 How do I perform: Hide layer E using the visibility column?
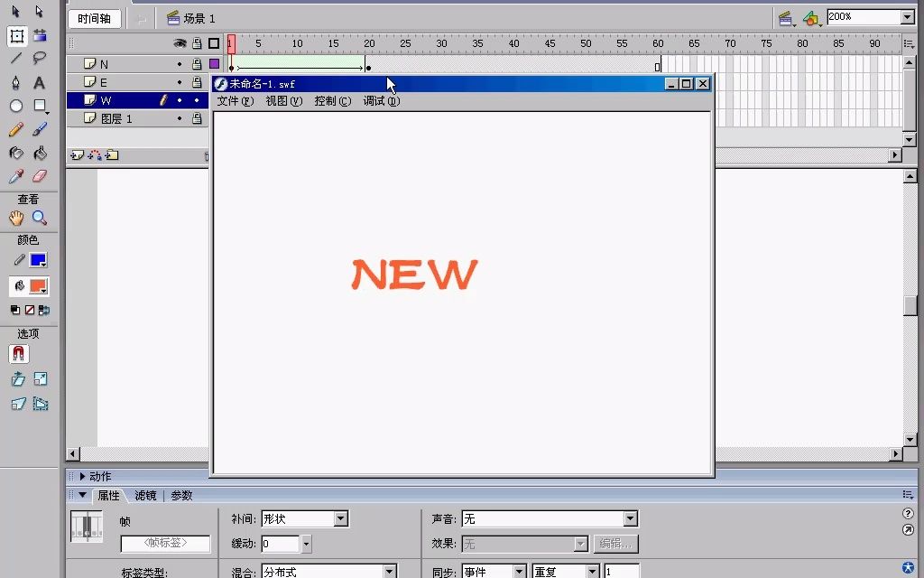point(180,81)
